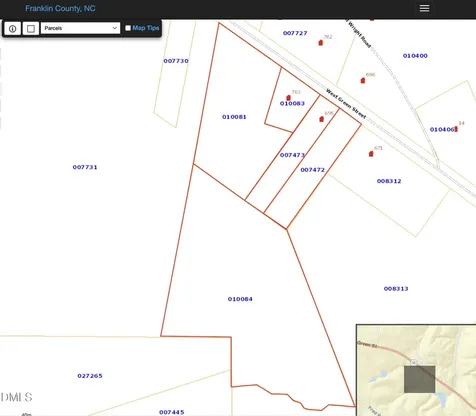
Task: Click the red house marker 671
Action: [371, 153]
